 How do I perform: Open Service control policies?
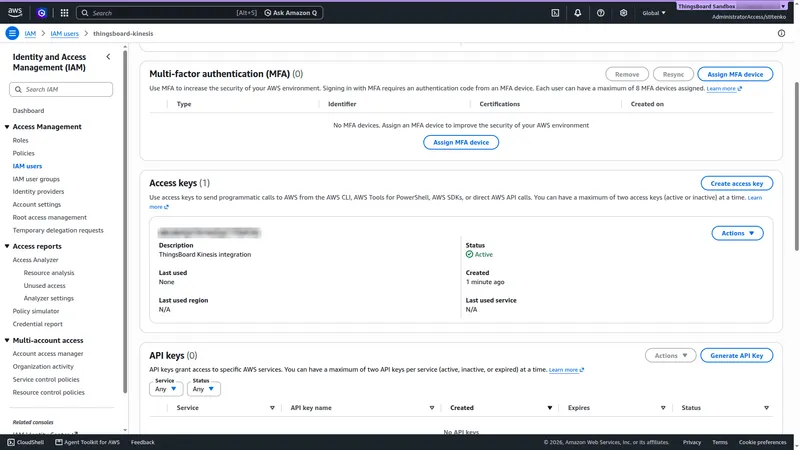click(x=46, y=380)
